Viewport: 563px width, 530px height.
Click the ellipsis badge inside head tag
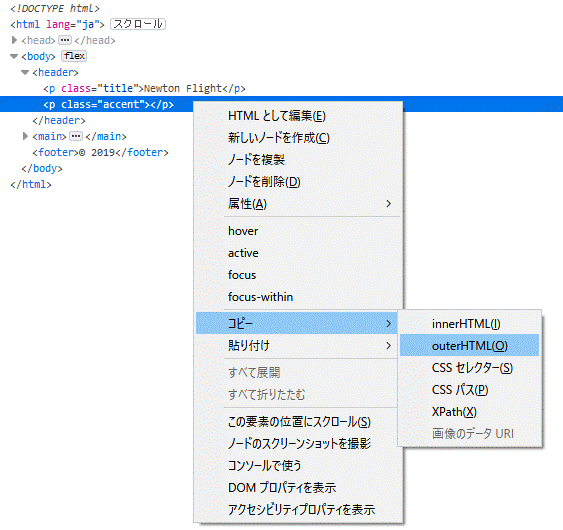click(x=65, y=40)
